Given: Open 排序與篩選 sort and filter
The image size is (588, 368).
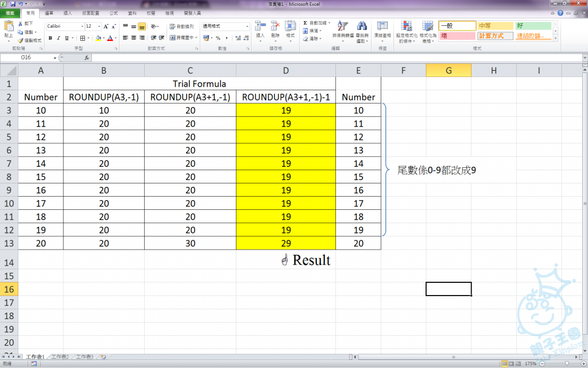Looking at the screenshot, I should (342, 32).
